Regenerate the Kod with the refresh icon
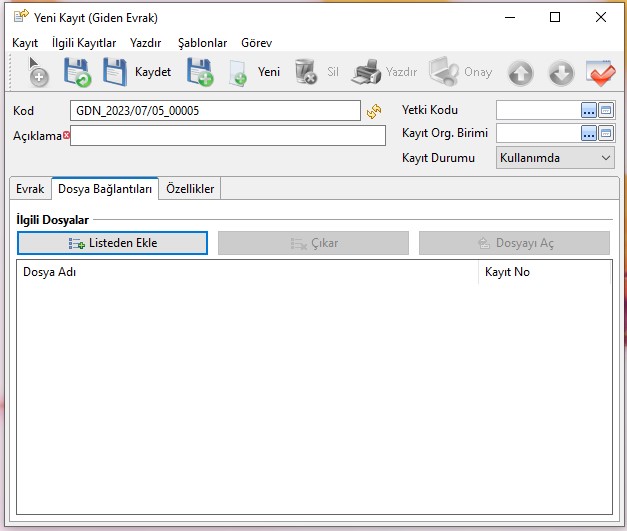The width and height of the screenshot is (627, 531). pyautogui.click(x=374, y=111)
